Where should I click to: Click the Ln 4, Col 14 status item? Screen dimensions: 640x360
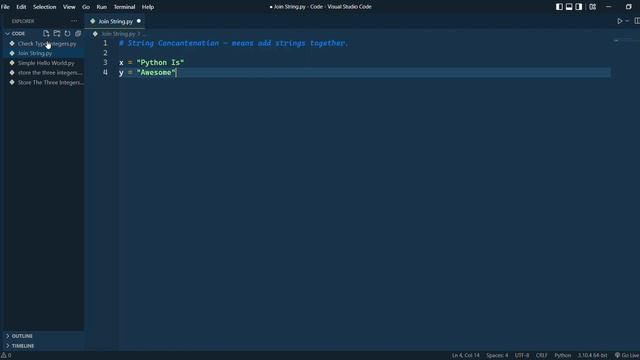(465, 356)
